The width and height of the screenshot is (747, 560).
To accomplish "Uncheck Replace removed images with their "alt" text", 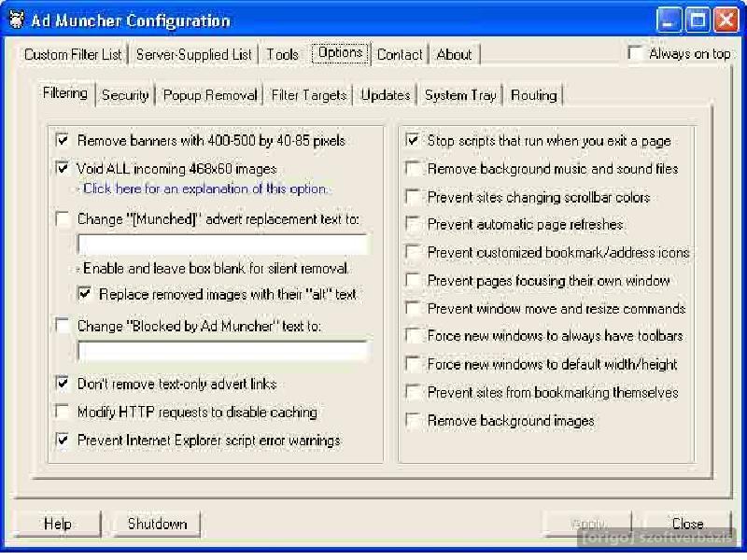I will coord(85,294).
